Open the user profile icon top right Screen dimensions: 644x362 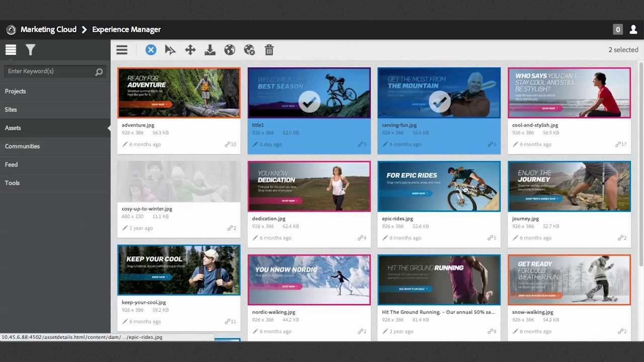633,30
